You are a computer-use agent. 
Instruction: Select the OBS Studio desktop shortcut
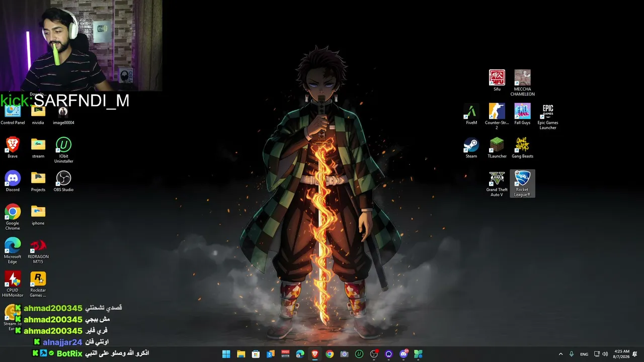(63, 182)
